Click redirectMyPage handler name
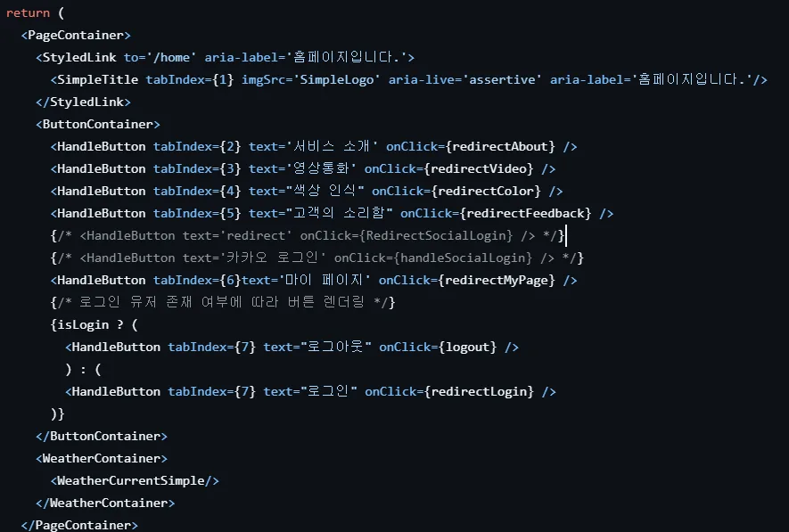 [497, 280]
